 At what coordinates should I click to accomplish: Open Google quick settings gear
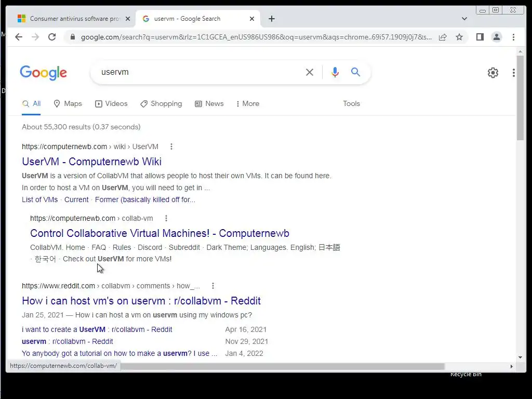point(493,72)
